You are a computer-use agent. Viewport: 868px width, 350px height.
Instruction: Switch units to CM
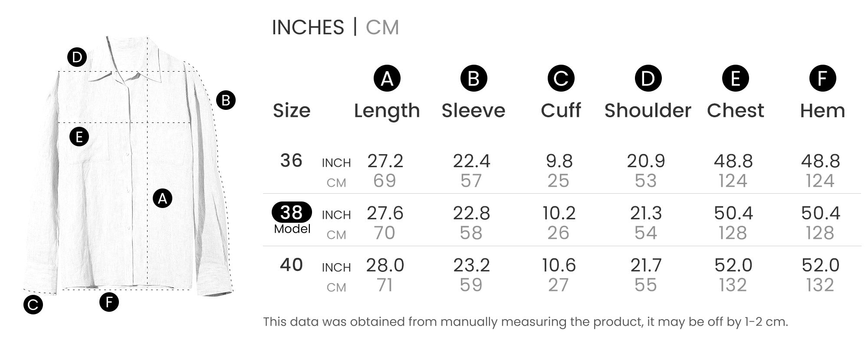[x=382, y=27]
